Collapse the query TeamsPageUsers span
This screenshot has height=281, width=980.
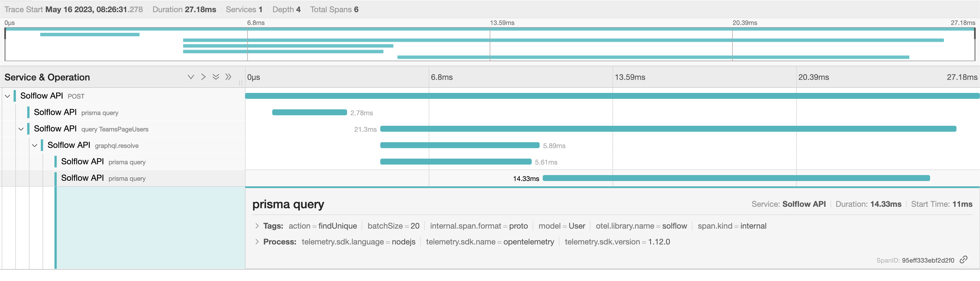point(21,129)
